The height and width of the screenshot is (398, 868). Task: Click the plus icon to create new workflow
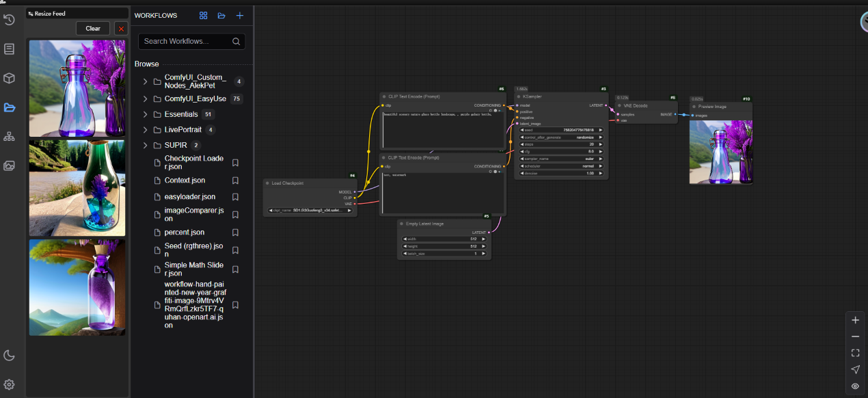239,16
